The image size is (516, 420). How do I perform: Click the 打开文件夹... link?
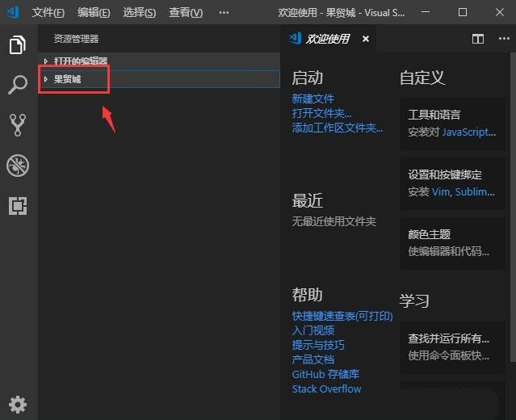click(x=321, y=113)
